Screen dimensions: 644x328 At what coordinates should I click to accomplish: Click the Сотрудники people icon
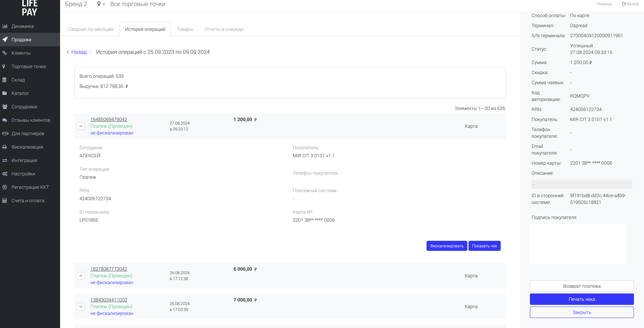pos(5,107)
